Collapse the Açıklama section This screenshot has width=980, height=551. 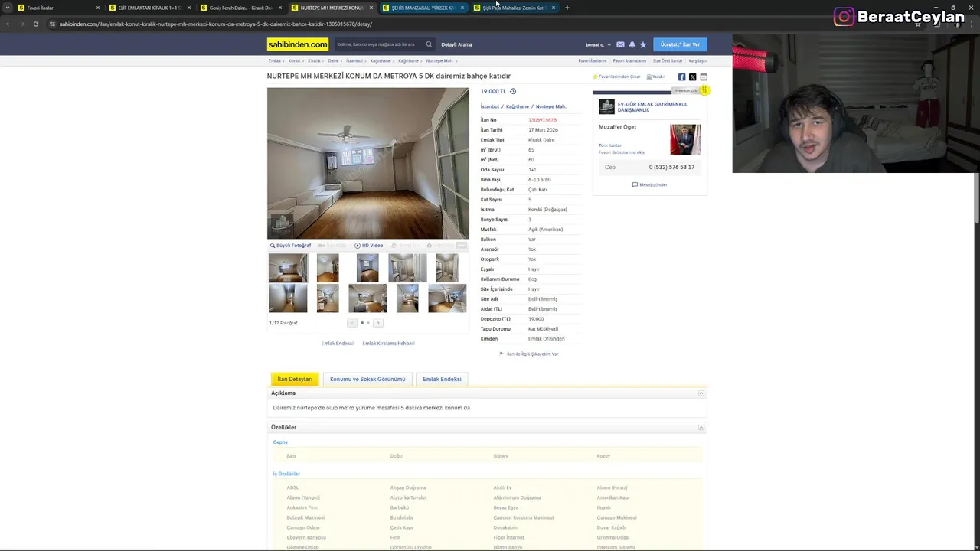click(701, 393)
